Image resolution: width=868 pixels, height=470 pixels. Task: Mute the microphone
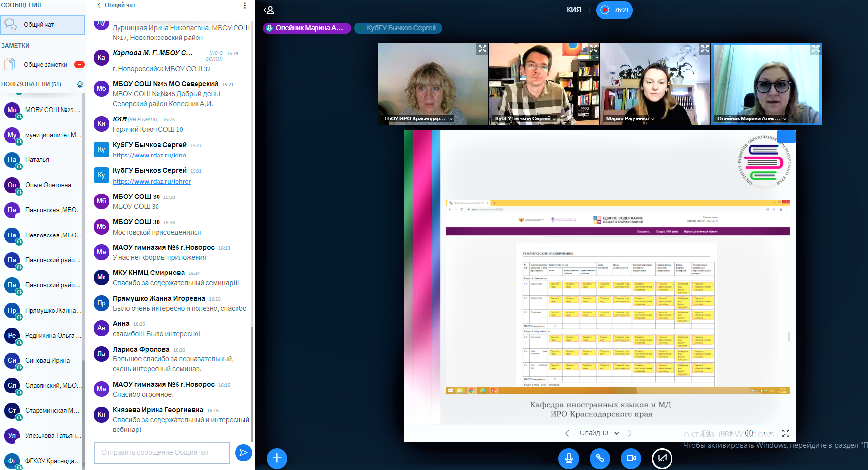(x=569, y=458)
